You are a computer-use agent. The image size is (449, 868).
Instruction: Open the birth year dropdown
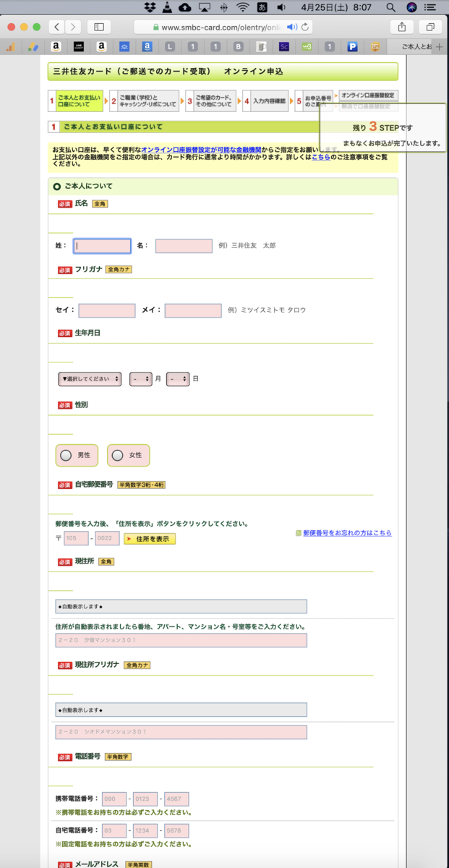click(x=90, y=378)
